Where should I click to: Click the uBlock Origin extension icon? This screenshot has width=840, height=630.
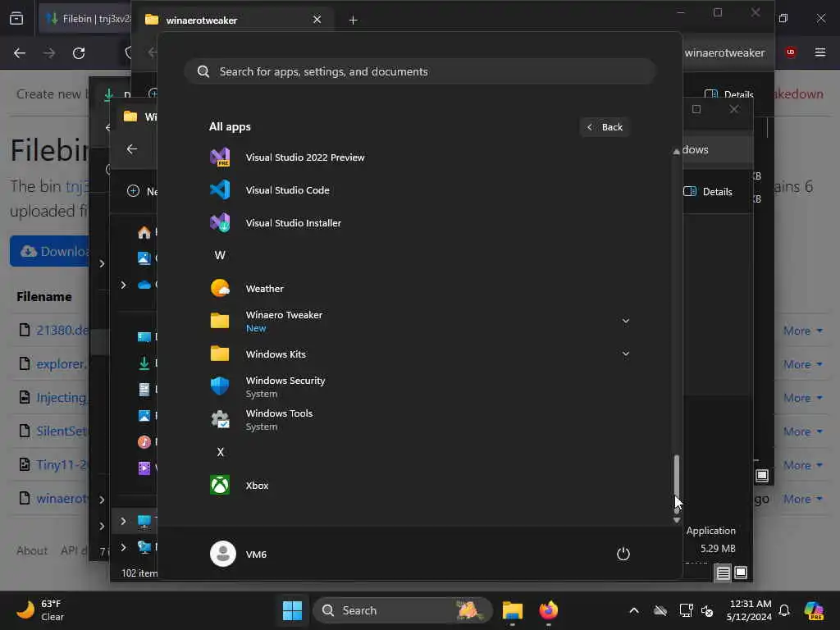(791, 52)
